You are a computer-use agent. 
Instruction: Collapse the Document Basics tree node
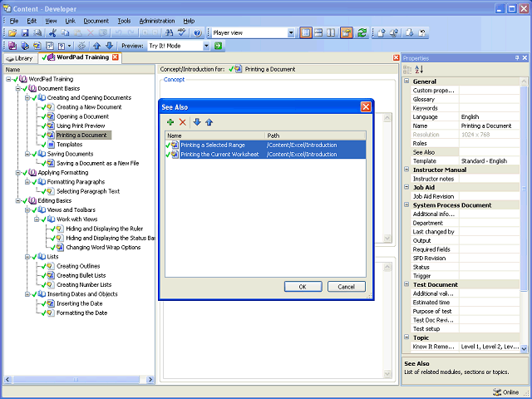(x=17, y=89)
